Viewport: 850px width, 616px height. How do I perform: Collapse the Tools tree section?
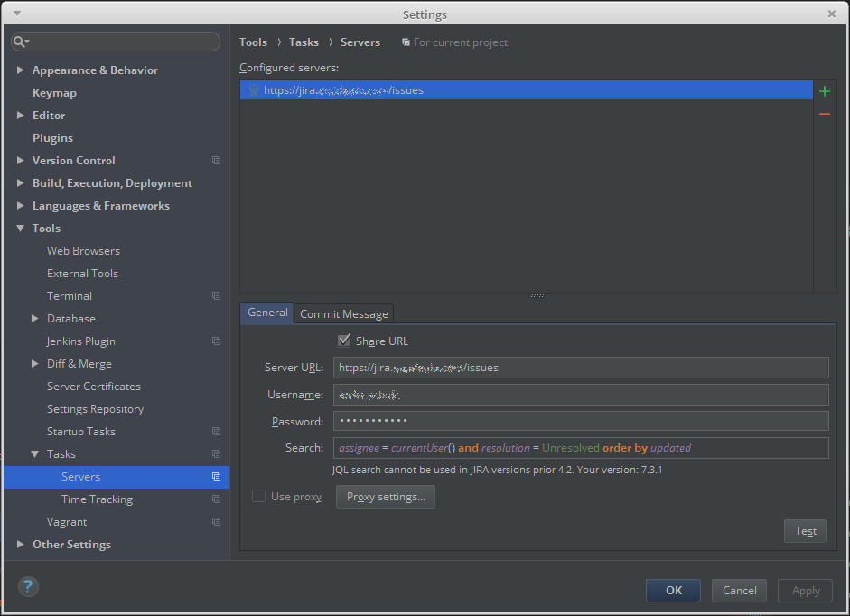(x=21, y=228)
